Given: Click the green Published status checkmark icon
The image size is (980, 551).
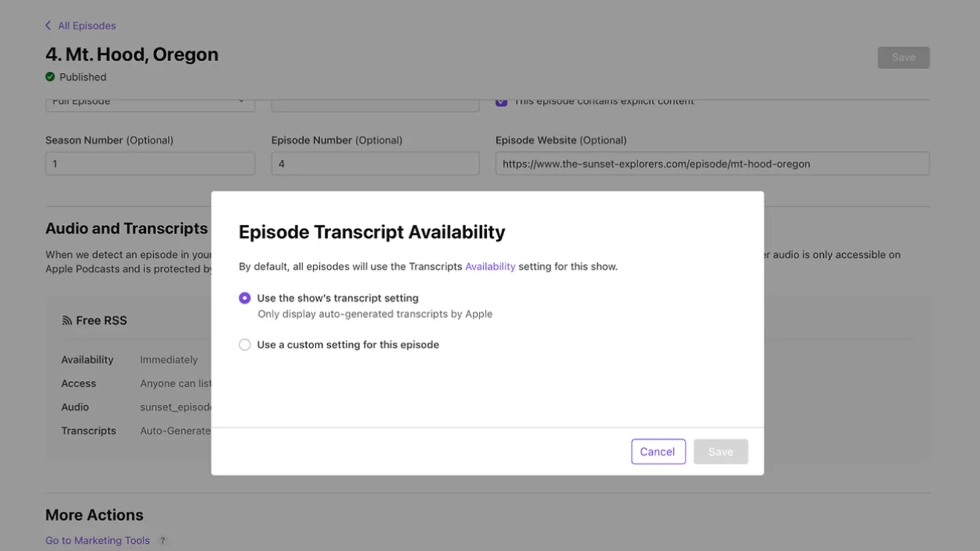Looking at the screenshot, I should pyautogui.click(x=50, y=77).
